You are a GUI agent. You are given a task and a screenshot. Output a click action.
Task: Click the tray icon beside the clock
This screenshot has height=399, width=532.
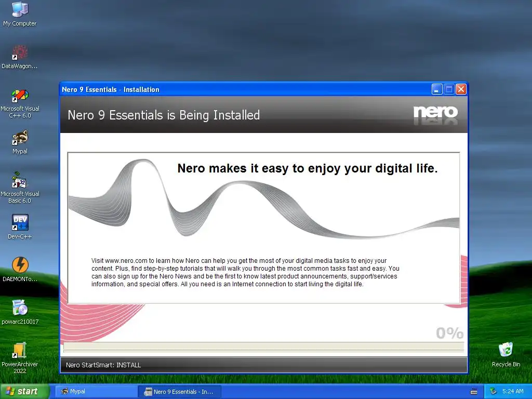pyautogui.click(x=494, y=392)
